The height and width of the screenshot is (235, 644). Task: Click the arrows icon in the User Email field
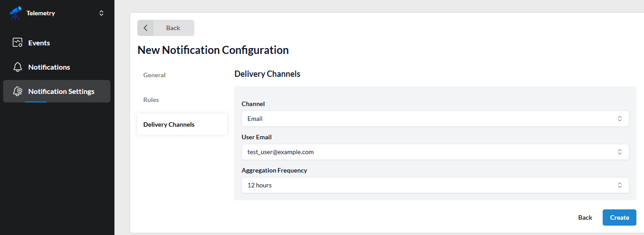619,152
